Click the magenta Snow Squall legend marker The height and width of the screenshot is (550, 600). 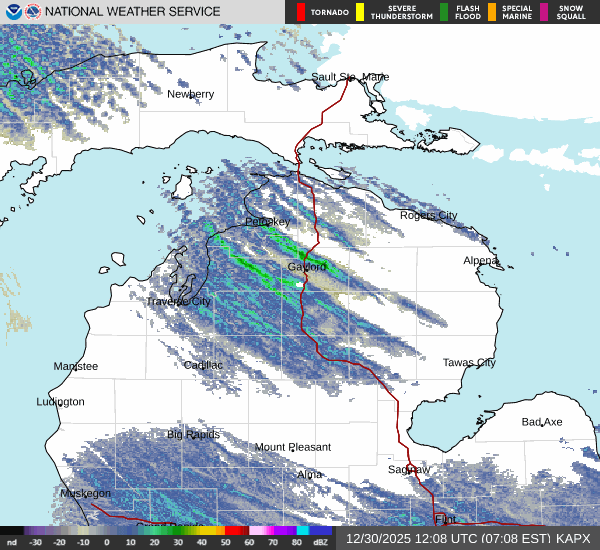[x=544, y=12]
